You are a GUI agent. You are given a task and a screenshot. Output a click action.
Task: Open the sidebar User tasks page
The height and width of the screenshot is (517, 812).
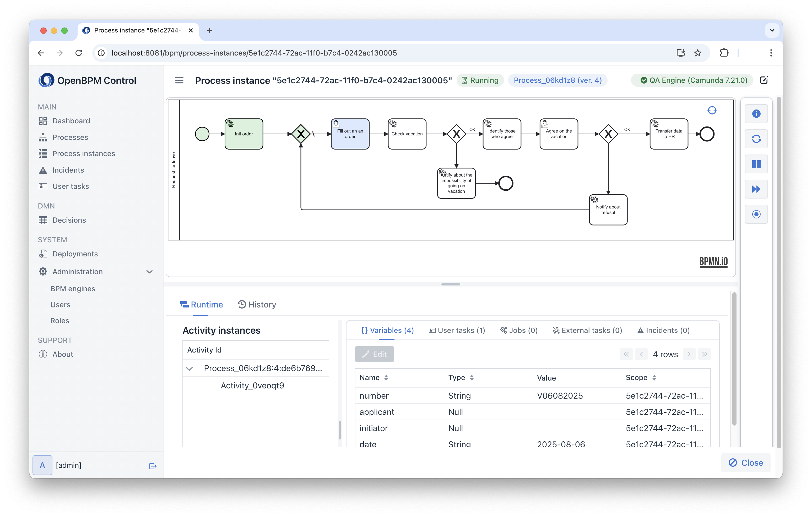click(63, 186)
